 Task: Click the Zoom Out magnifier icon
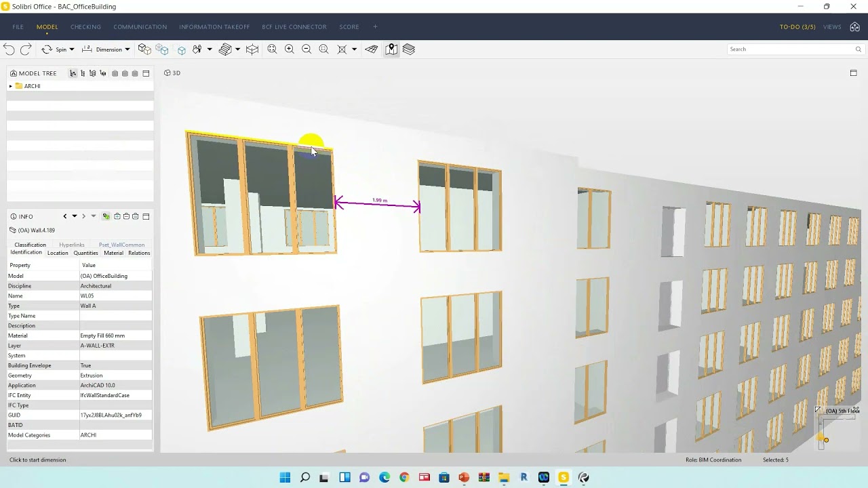point(307,49)
